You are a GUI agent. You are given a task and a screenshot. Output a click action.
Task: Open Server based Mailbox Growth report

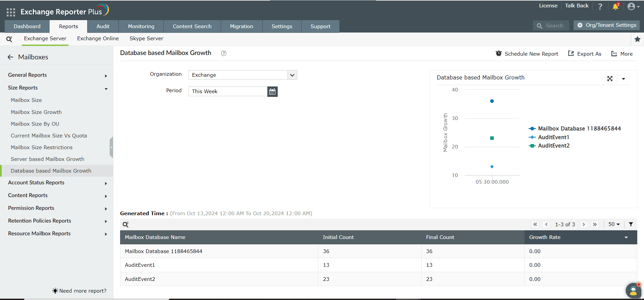tap(47, 159)
